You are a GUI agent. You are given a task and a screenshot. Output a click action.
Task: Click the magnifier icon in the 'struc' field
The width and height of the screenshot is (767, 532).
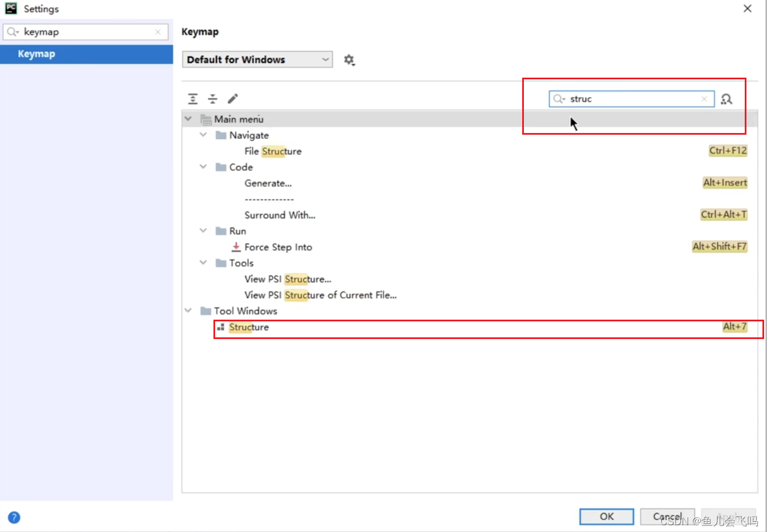(x=559, y=99)
